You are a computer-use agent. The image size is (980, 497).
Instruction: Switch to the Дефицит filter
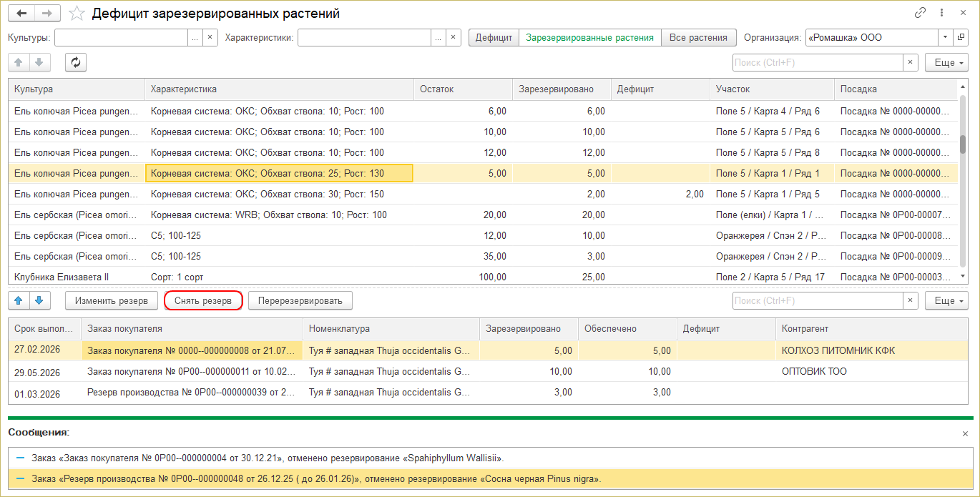point(494,38)
